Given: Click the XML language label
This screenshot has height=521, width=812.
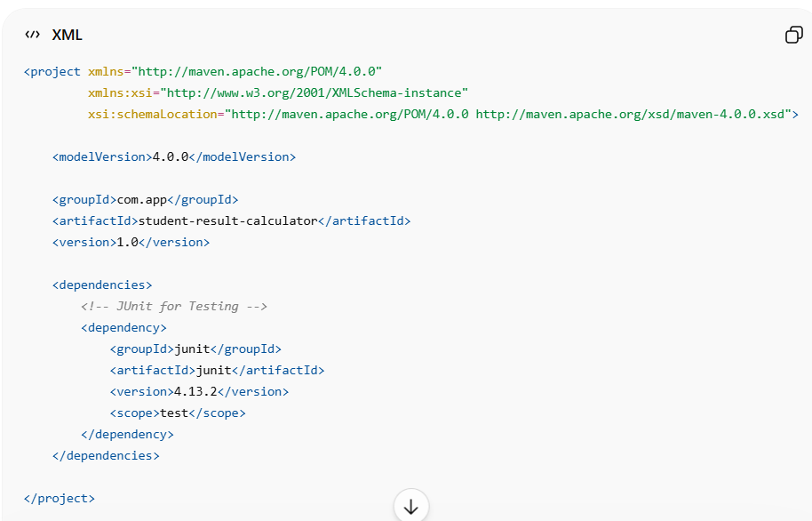Looking at the screenshot, I should coord(67,35).
